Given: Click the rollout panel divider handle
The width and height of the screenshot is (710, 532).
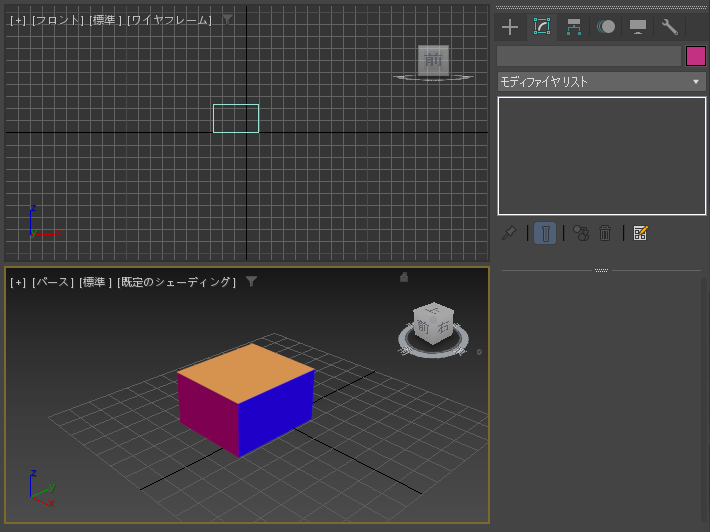Looking at the screenshot, I should click(x=601, y=270).
